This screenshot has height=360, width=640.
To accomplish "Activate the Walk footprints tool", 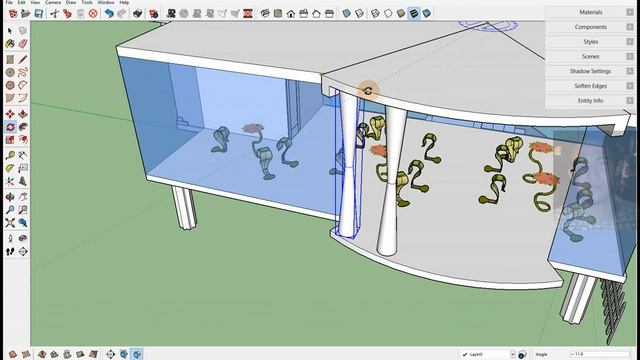I will pyautogui.click(x=10, y=251).
